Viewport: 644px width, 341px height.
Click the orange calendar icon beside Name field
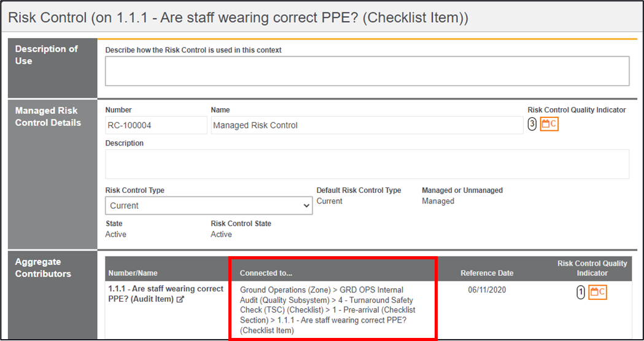[x=549, y=124]
